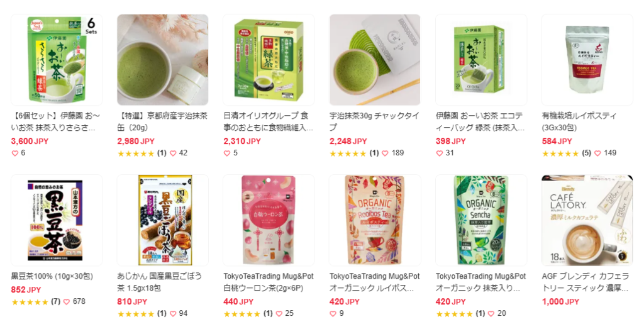Image resolution: width=644 pixels, height=329 pixels.
Task: Tap the heart beside 20 likes
Action: click(491, 314)
